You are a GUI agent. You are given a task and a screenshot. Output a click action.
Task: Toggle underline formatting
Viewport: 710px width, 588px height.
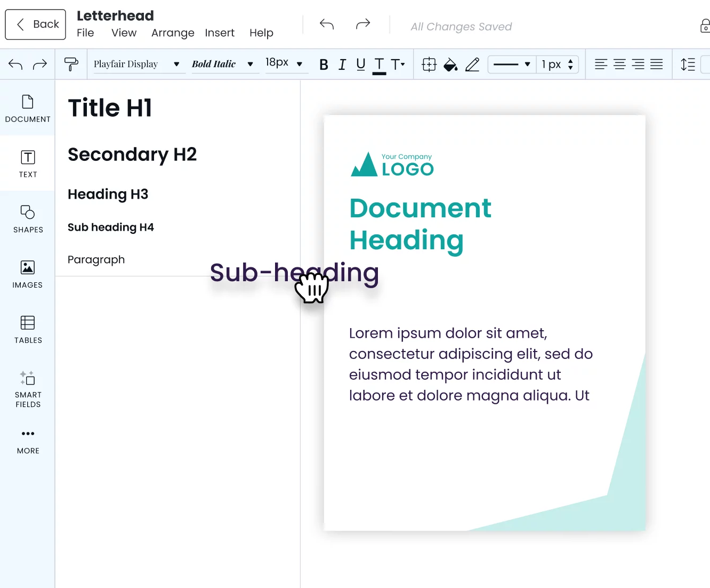(x=361, y=64)
